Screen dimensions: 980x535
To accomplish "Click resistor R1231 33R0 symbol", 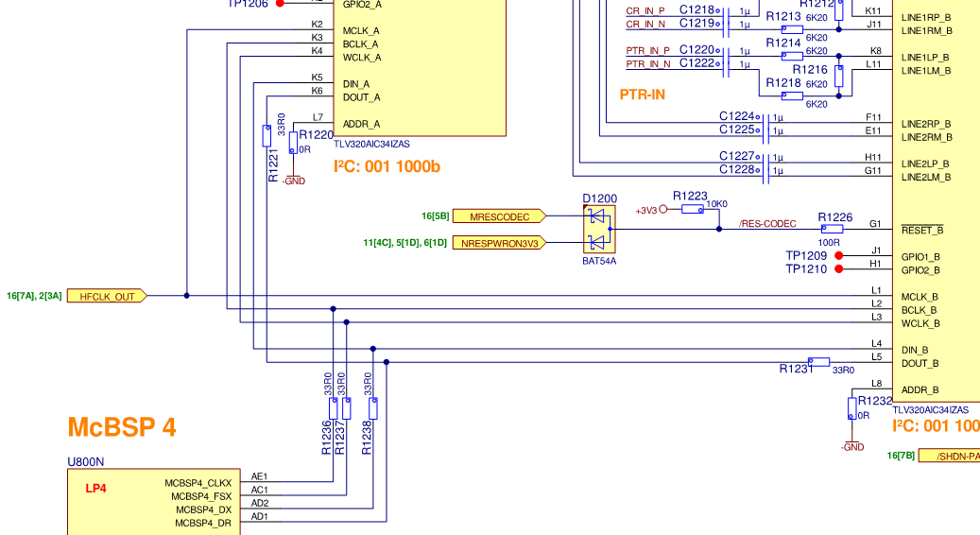I will 818,362.
